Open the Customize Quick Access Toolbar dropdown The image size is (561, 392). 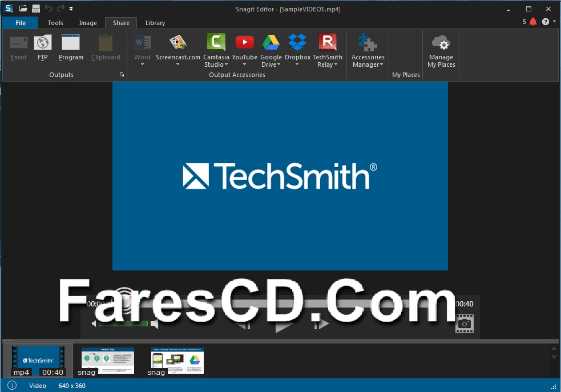pos(71,9)
